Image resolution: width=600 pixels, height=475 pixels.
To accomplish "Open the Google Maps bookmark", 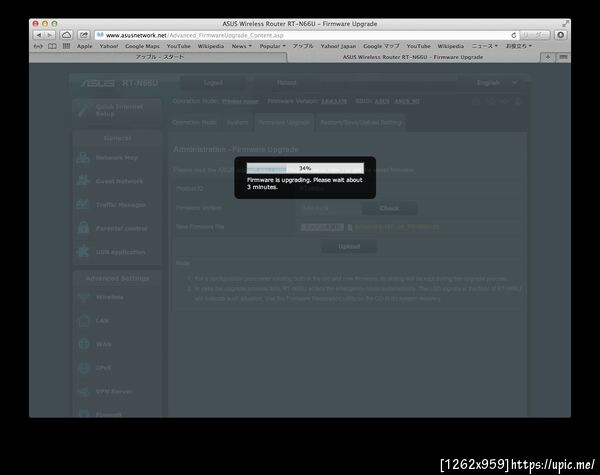I will point(142,46).
